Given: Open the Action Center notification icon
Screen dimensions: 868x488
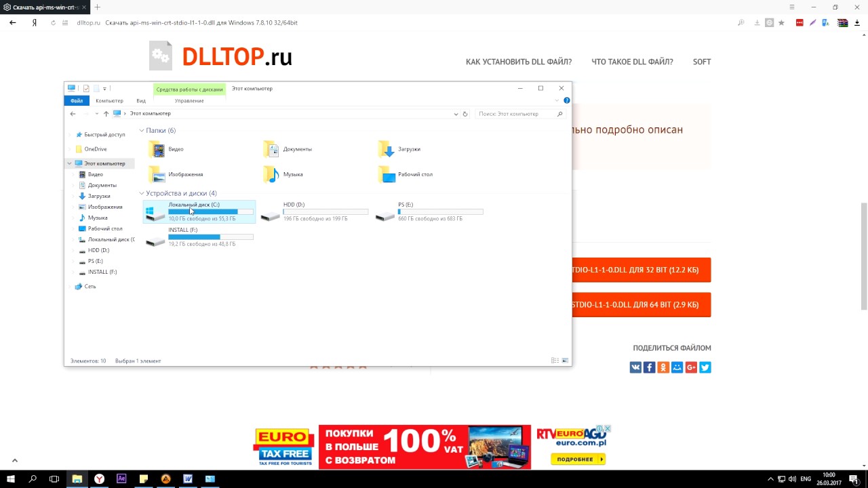Looking at the screenshot, I should coord(854,479).
